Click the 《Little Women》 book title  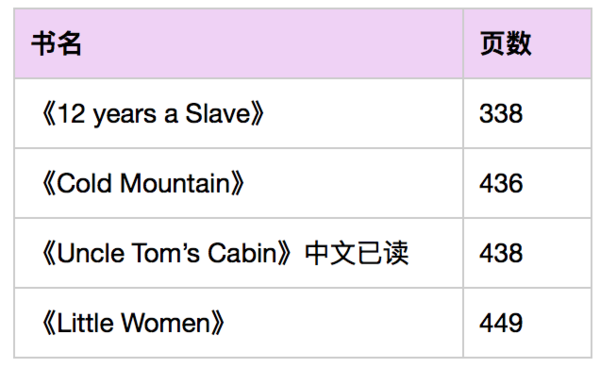click(133, 323)
